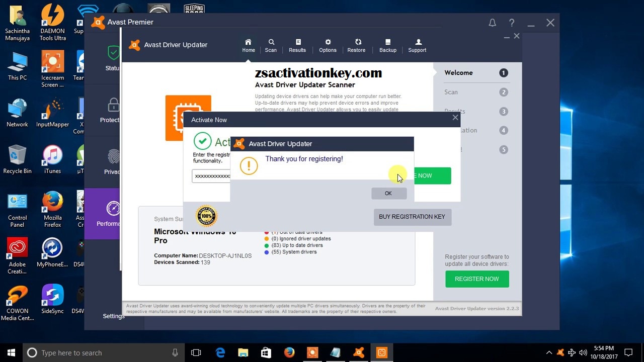
Task: Click the green REGISTER NOW button
Action: pyautogui.click(x=477, y=279)
